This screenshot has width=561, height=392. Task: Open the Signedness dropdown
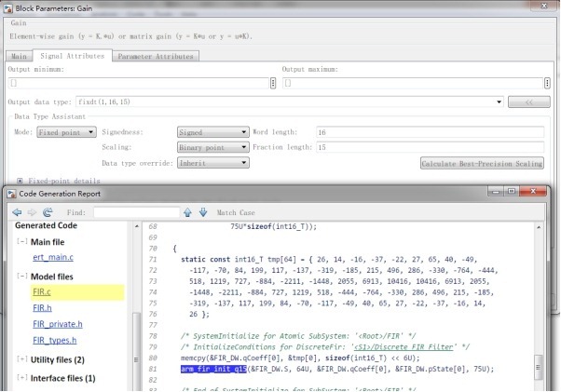coord(213,132)
